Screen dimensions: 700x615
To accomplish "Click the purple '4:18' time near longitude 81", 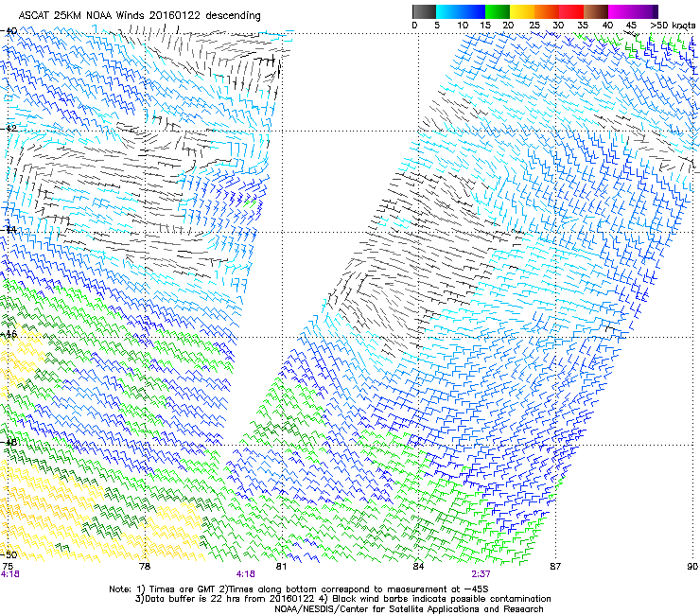I will 246,574.
